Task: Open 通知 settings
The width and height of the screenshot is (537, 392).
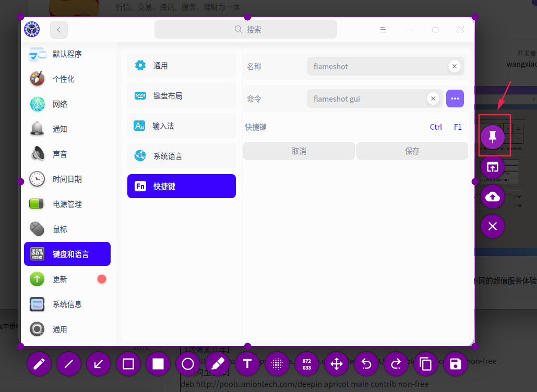Action: [x=67, y=129]
